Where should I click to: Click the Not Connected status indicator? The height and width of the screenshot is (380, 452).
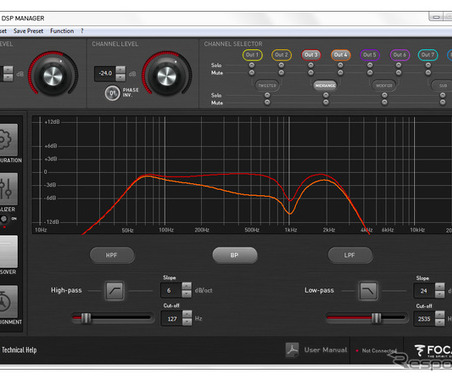pos(377,351)
